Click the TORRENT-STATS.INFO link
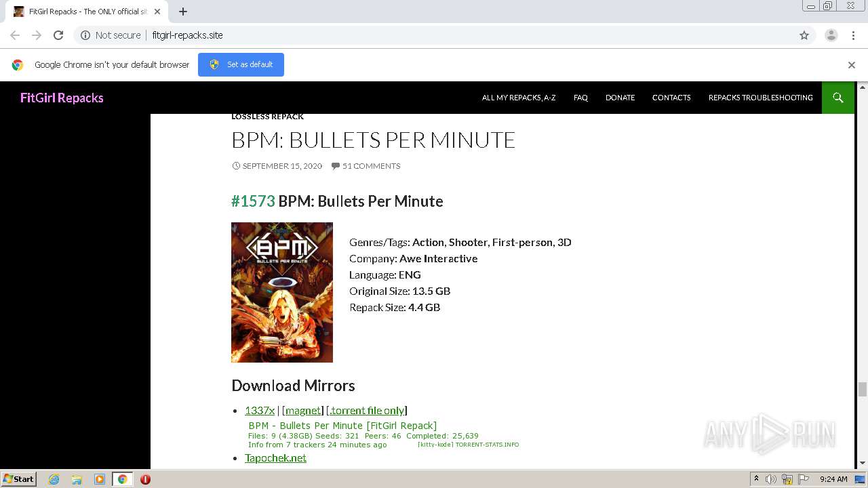The width and height of the screenshot is (868, 488). pos(487,445)
